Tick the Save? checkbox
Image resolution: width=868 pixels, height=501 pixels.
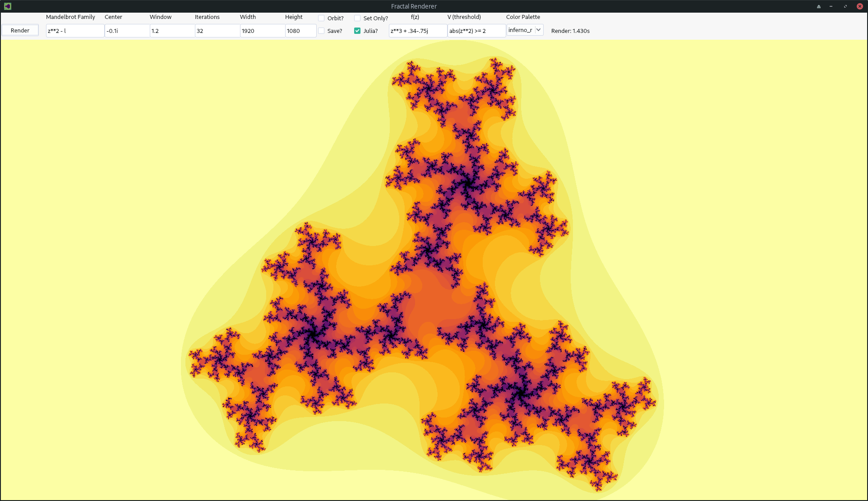321,31
